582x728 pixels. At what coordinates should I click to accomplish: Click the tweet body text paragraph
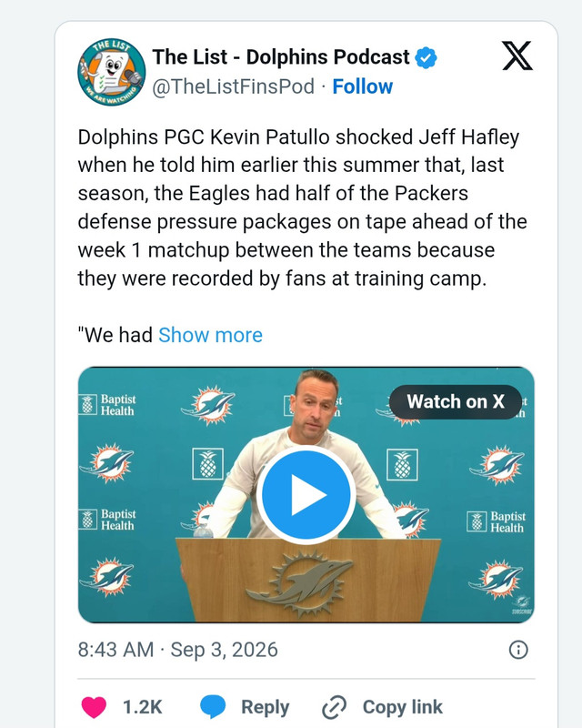[x=302, y=207]
